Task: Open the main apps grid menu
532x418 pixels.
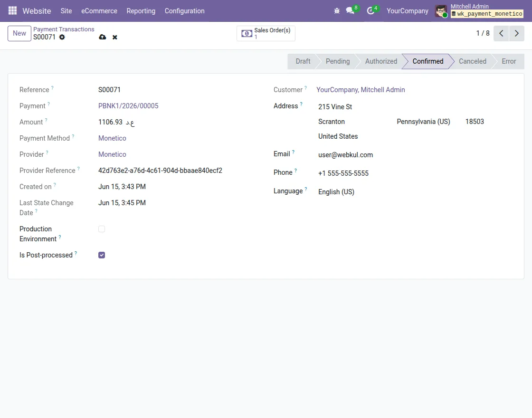Action: [x=12, y=11]
